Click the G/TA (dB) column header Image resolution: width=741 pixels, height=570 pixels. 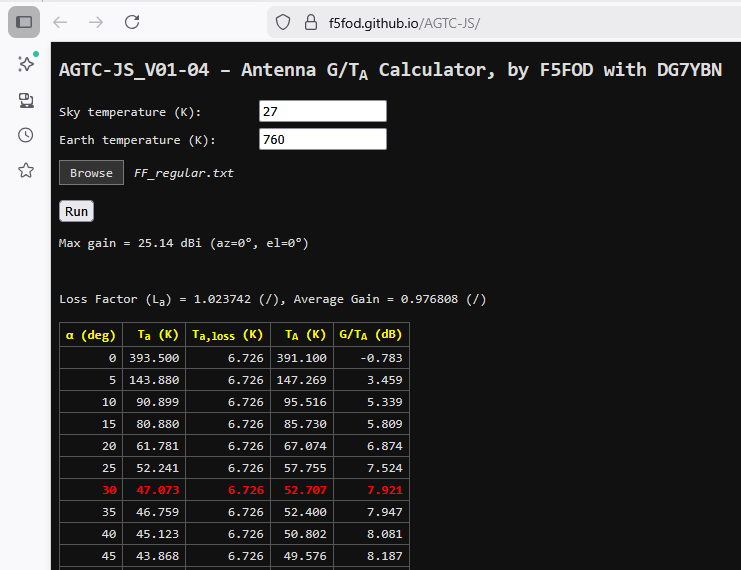click(x=371, y=335)
